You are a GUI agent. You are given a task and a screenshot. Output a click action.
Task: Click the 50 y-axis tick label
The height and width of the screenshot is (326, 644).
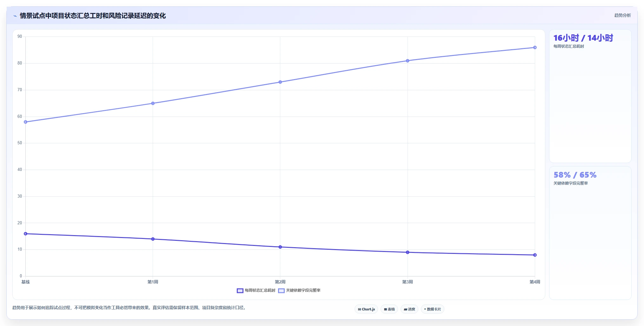point(20,143)
